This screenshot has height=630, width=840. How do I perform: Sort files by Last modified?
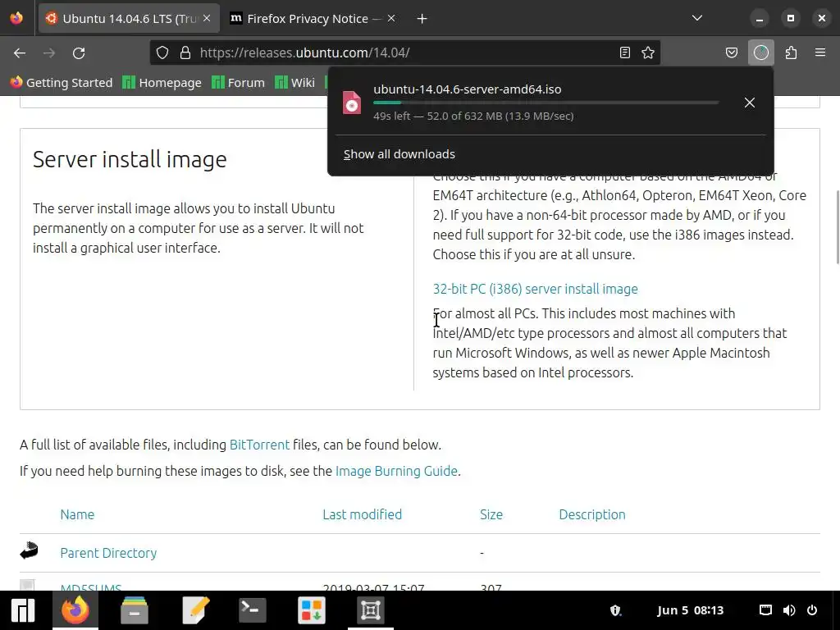coord(362,514)
